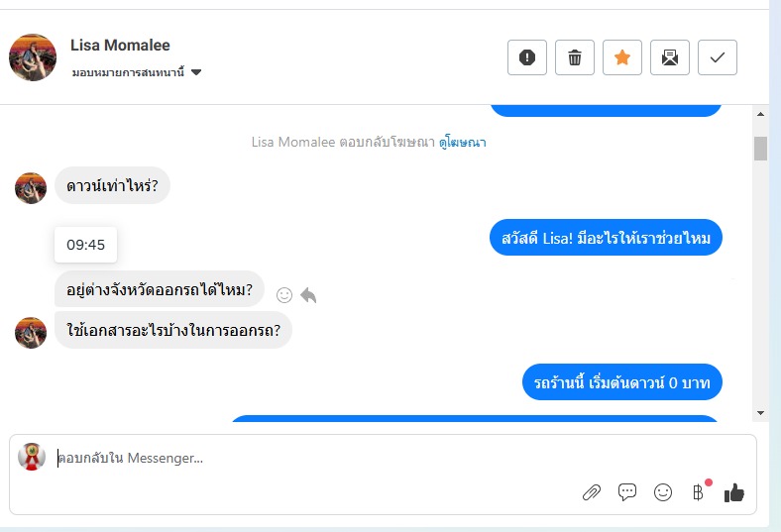Attach a file with the paperclip icon

click(x=592, y=492)
